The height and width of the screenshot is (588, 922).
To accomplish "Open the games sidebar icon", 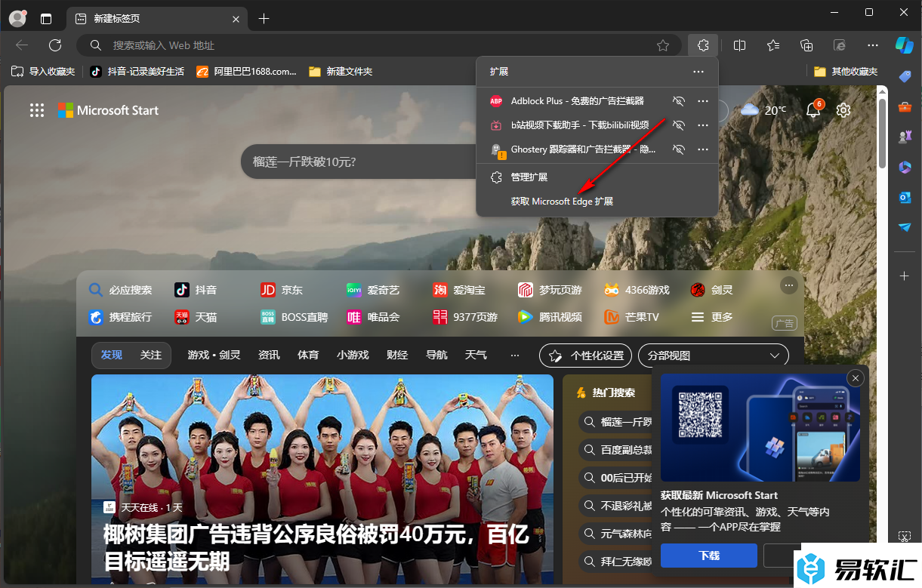I will click(x=905, y=137).
